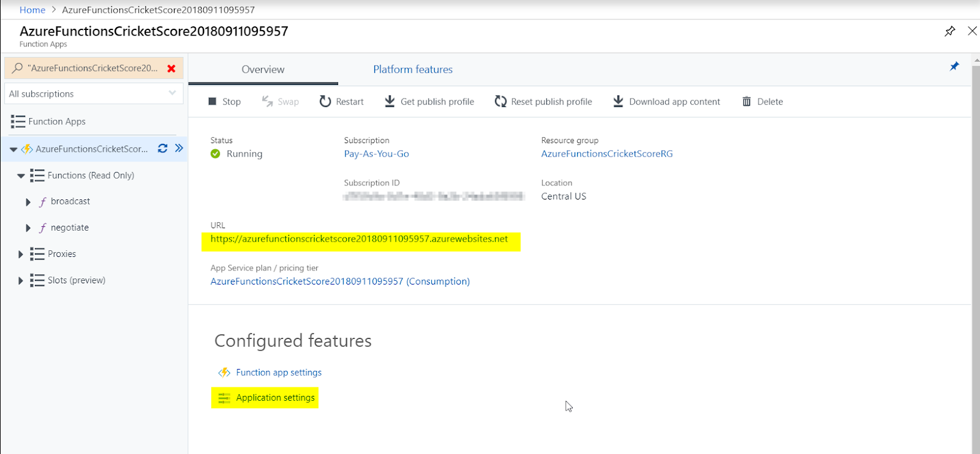Restart the function app
The width and height of the screenshot is (980, 454).
pyautogui.click(x=342, y=102)
